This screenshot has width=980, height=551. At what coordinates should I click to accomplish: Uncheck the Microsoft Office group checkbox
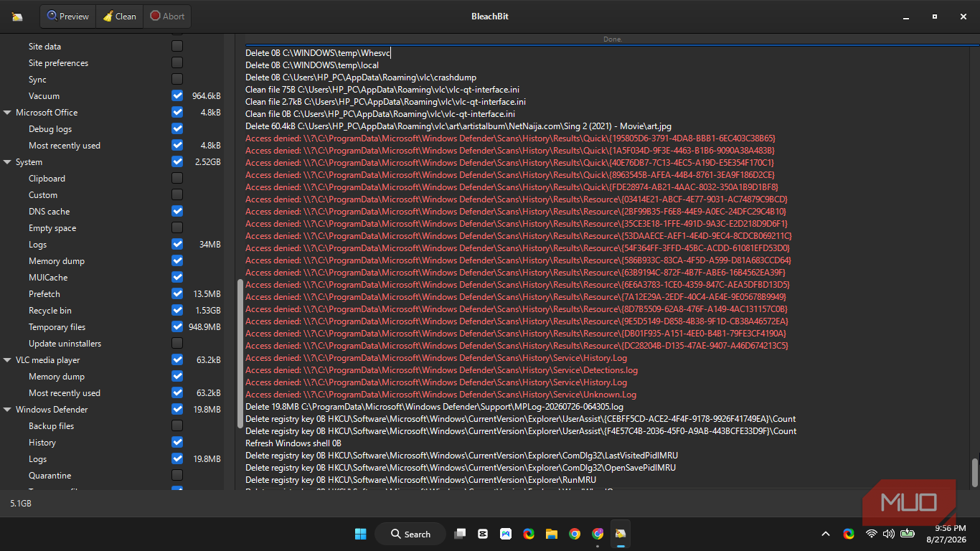[177, 112]
